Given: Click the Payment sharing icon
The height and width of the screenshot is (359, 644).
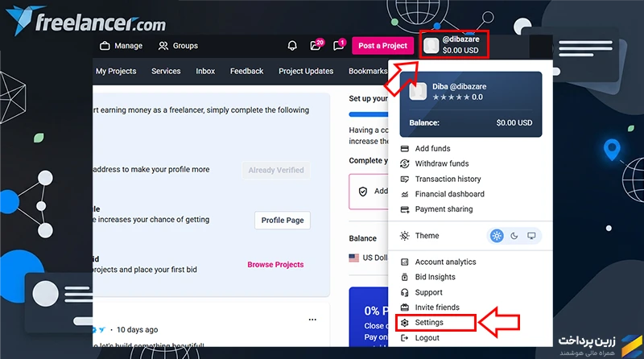Looking at the screenshot, I should click(x=405, y=209).
